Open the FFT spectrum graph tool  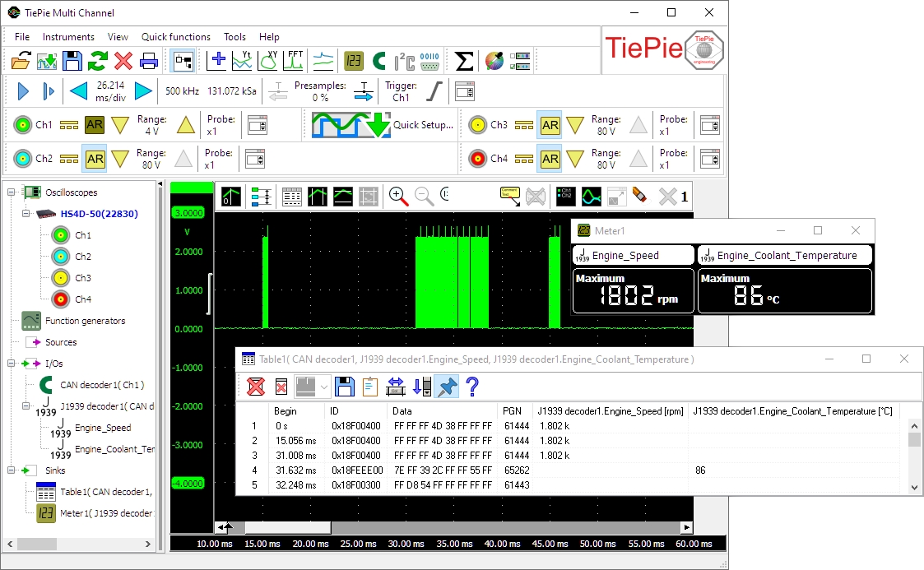295,60
